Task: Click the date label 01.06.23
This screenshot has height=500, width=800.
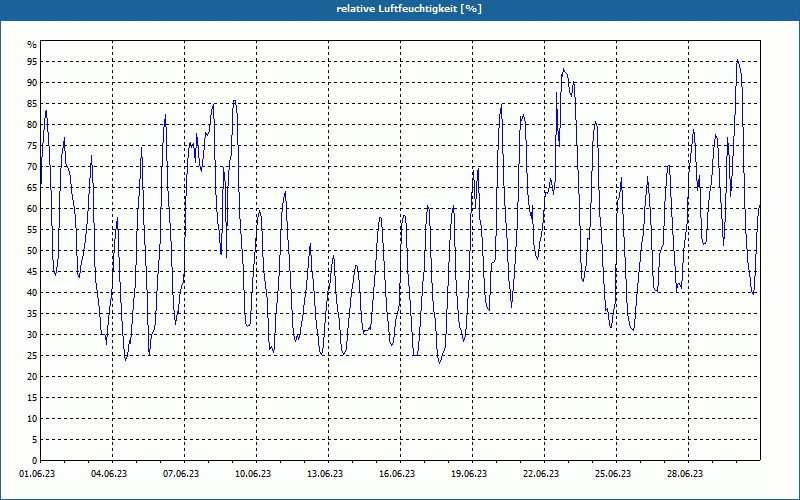Action: tap(37, 474)
